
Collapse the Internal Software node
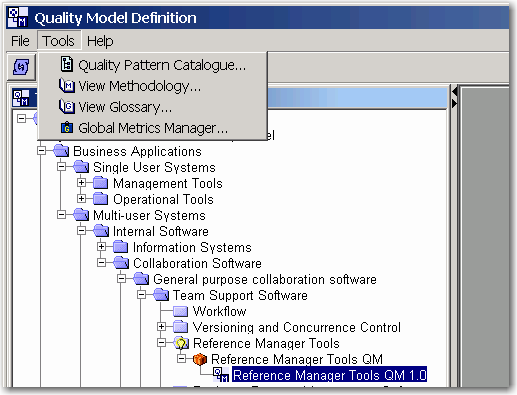81,231
